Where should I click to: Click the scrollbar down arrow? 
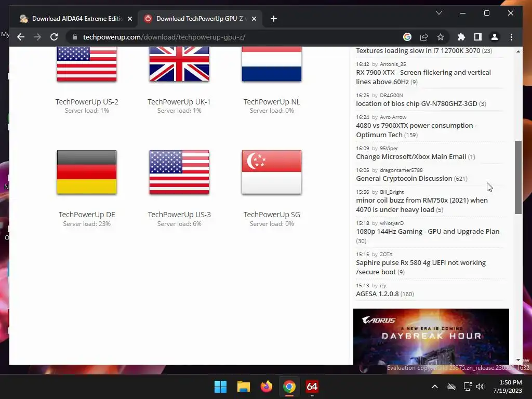(518, 360)
